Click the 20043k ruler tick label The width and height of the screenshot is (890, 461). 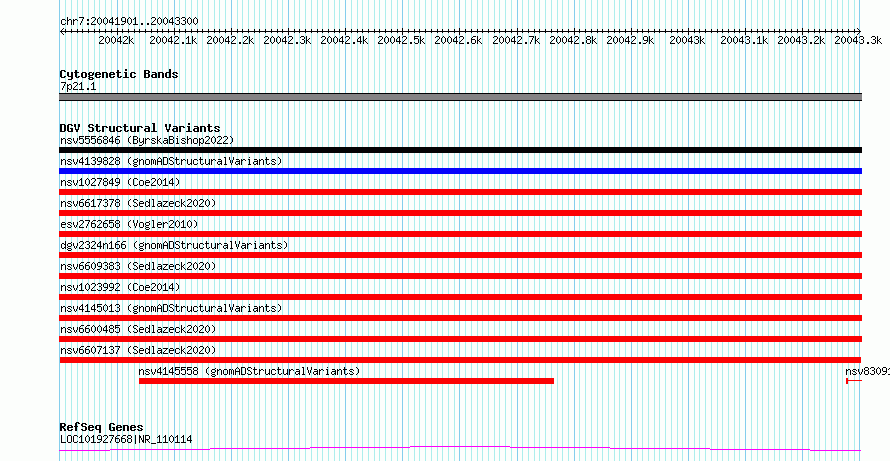click(687, 40)
